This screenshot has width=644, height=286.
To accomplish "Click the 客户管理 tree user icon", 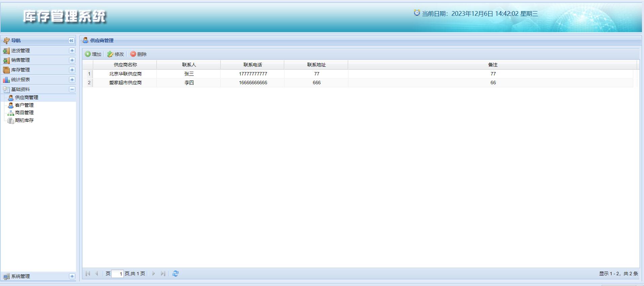I will click(11, 105).
